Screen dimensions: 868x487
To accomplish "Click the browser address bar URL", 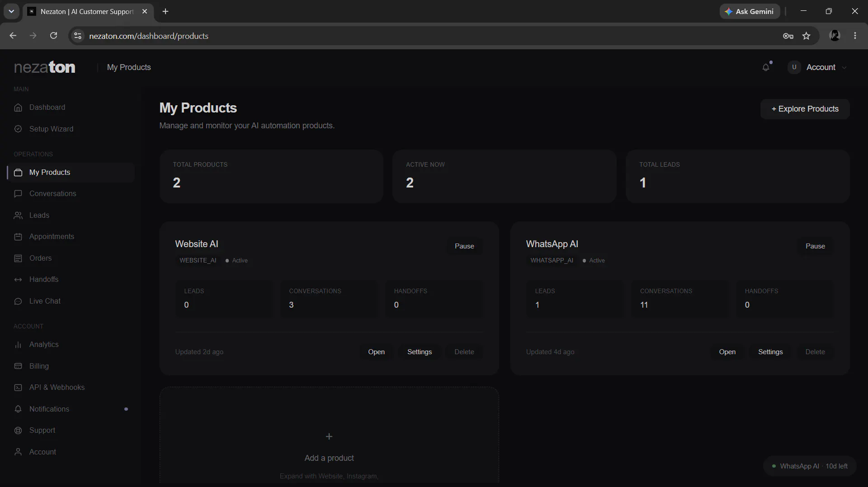I will (149, 36).
